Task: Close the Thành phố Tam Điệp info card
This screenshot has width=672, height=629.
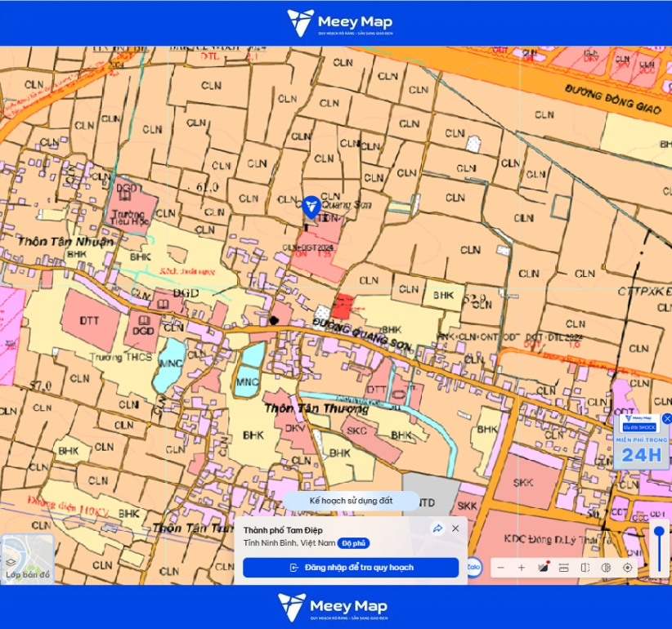Action: pos(455,529)
